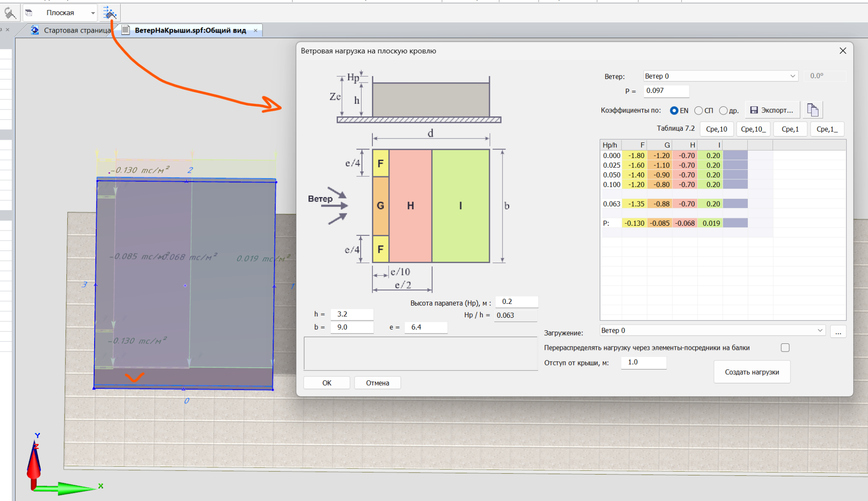Close the left docked panel with x
The width and height of the screenshot is (868, 501).
coord(7,30)
